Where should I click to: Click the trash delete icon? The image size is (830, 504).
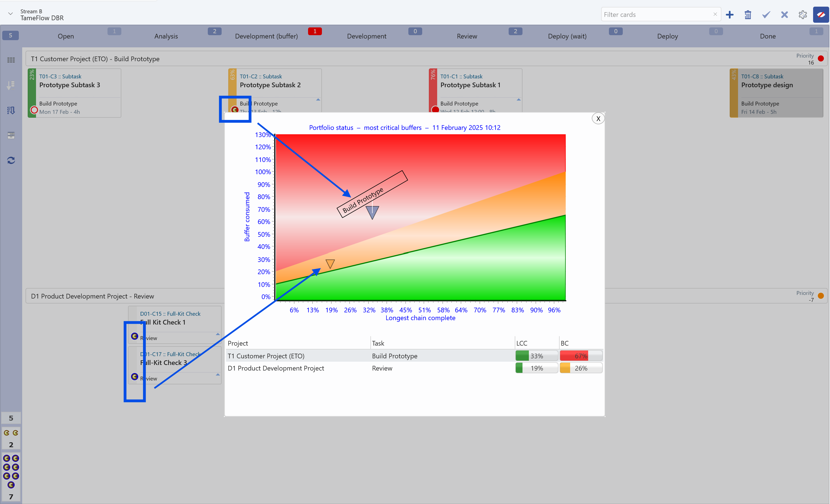point(748,15)
